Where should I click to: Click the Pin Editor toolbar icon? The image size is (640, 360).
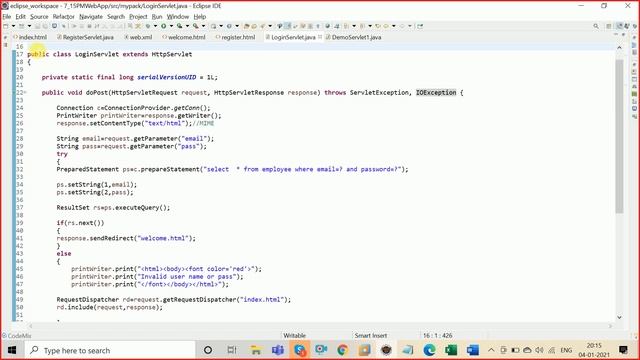point(420,26)
